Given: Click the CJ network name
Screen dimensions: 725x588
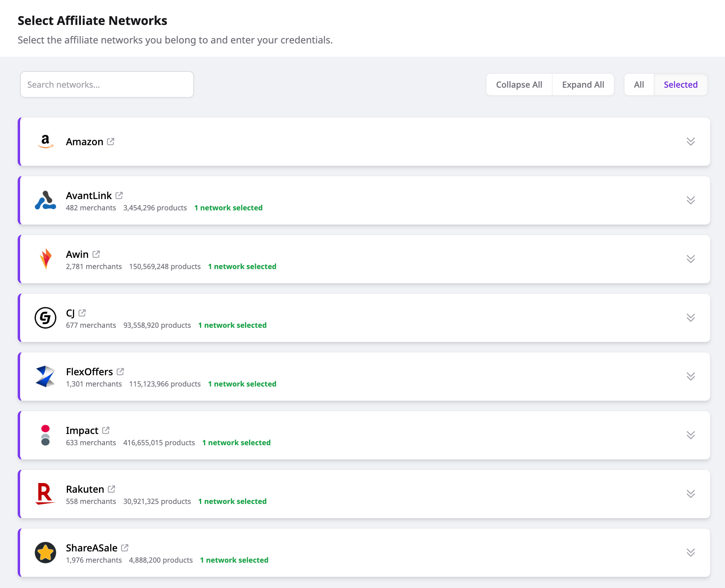Looking at the screenshot, I should pos(70,313).
